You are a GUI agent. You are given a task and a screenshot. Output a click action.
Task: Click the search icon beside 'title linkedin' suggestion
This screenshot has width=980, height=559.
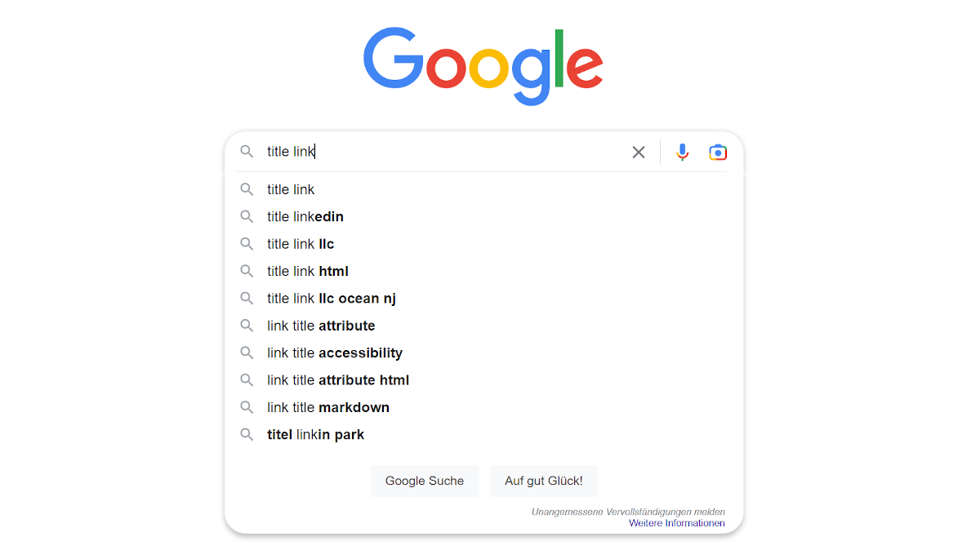point(247,216)
